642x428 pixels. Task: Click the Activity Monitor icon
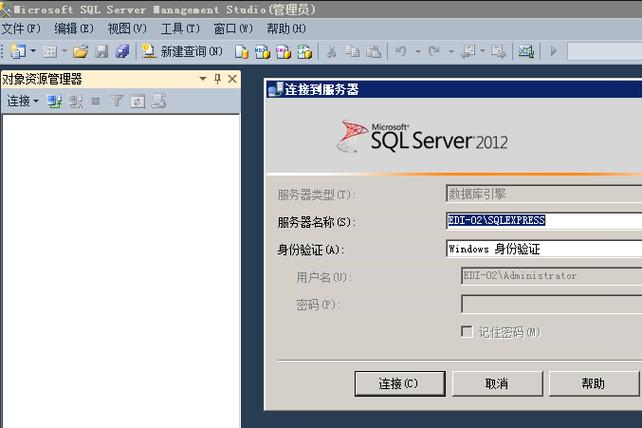pyautogui.click(x=526, y=52)
